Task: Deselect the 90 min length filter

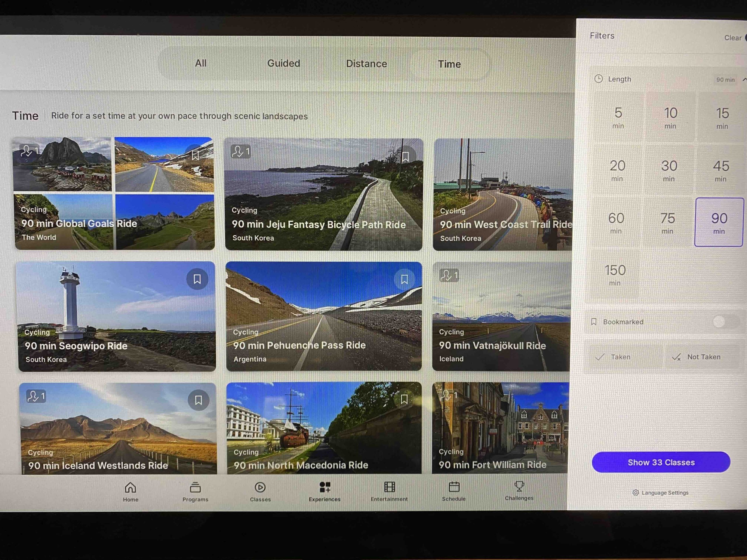Action: point(719,223)
